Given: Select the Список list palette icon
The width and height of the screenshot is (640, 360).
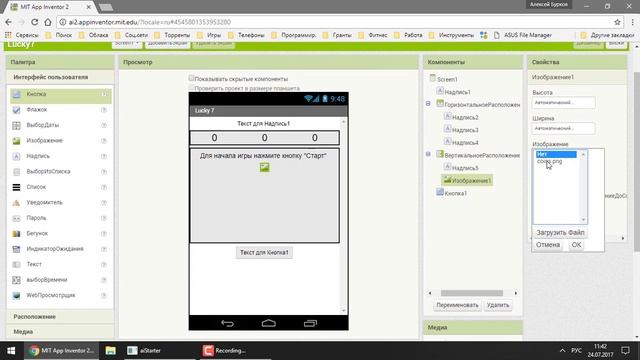Looking at the screenshot, I should (x=16, y=187).
